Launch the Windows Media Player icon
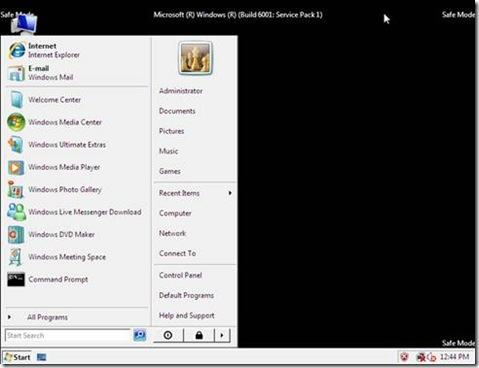Screen dimensions: 479x368 tap(16, 167)
